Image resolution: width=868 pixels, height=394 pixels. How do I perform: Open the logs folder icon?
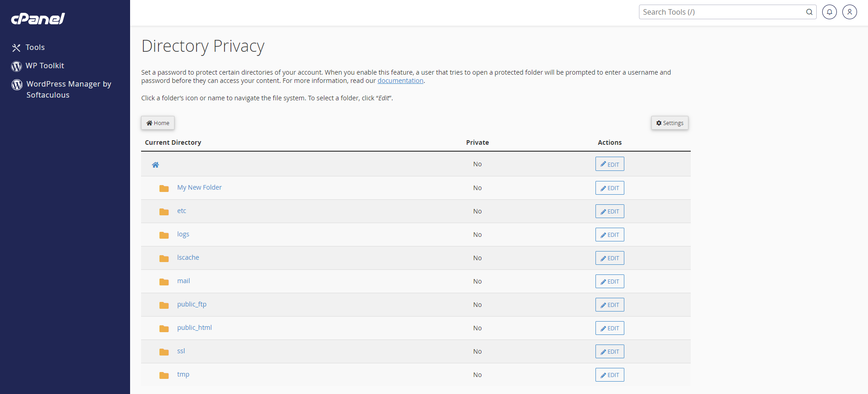(164, 235)
